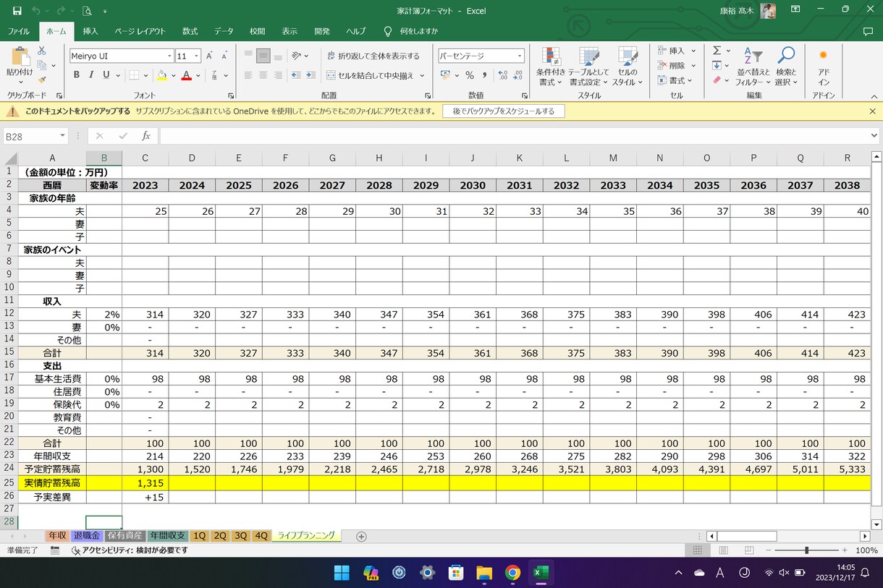
Task: Click the formula bar input field
Action: 518,136
